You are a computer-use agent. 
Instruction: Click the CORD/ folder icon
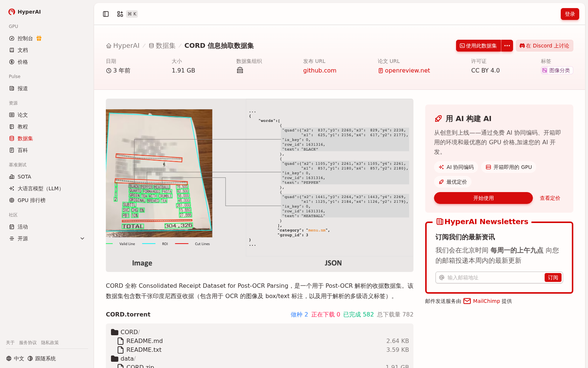click(x=115, y=332)
